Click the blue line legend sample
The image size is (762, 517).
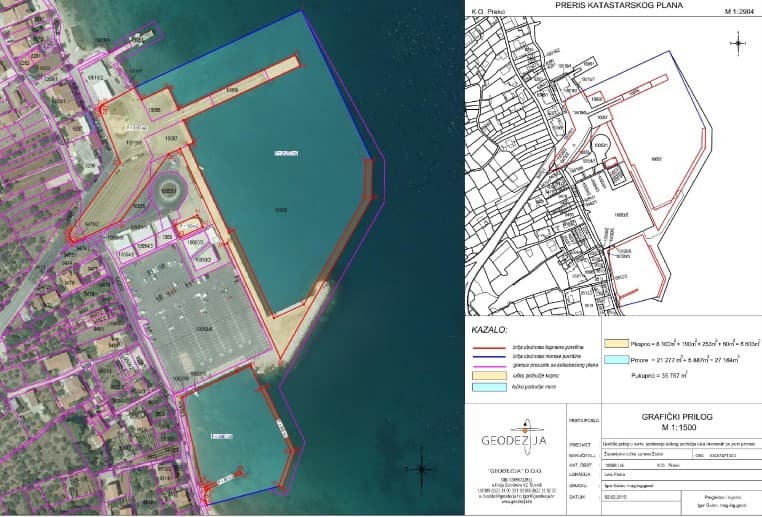pos(489,357)
